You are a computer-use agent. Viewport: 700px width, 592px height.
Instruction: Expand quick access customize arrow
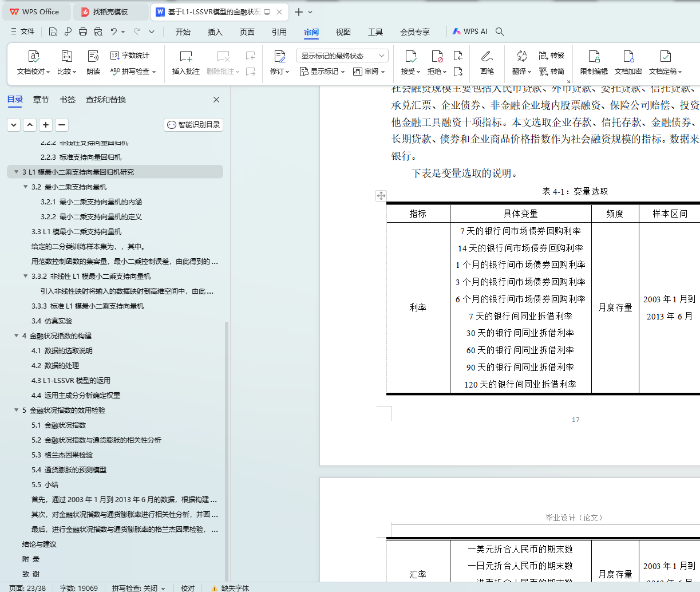152,31
